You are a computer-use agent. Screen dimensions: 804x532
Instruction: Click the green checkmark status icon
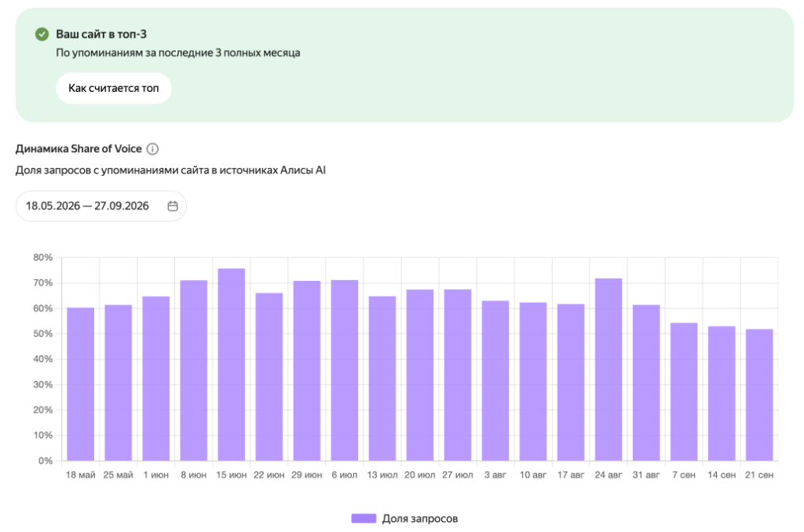[42, 35]
